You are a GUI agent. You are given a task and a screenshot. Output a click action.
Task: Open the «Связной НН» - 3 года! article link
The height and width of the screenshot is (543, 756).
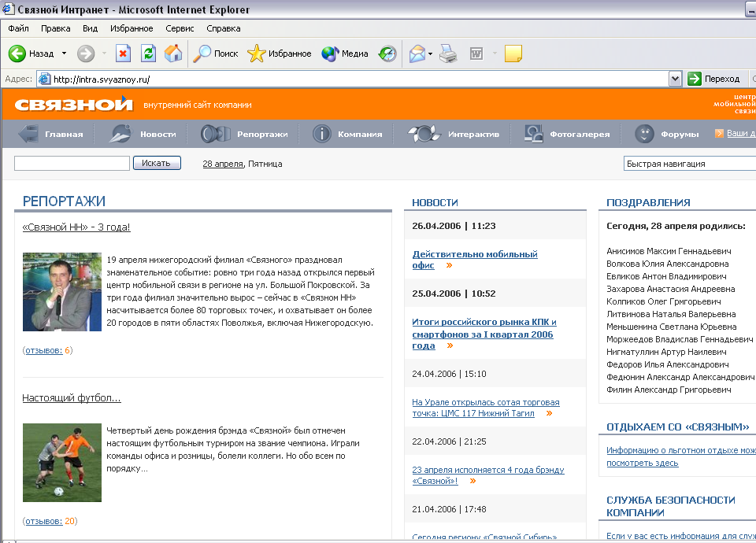coord(76,227)
